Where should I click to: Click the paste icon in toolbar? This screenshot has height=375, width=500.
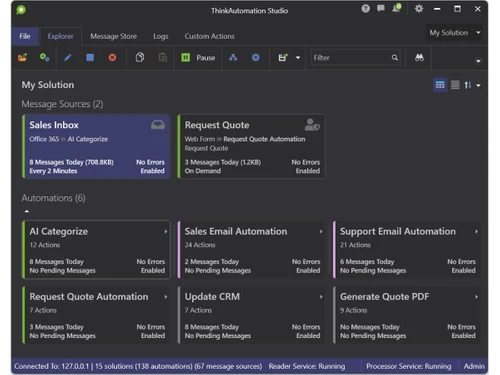163,58
